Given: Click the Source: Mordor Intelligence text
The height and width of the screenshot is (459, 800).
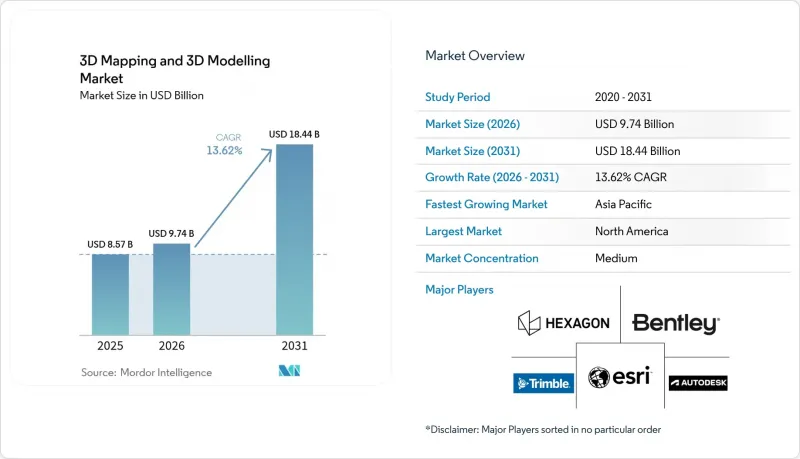Looking at the screenshot, I should (x=146, y=372).
